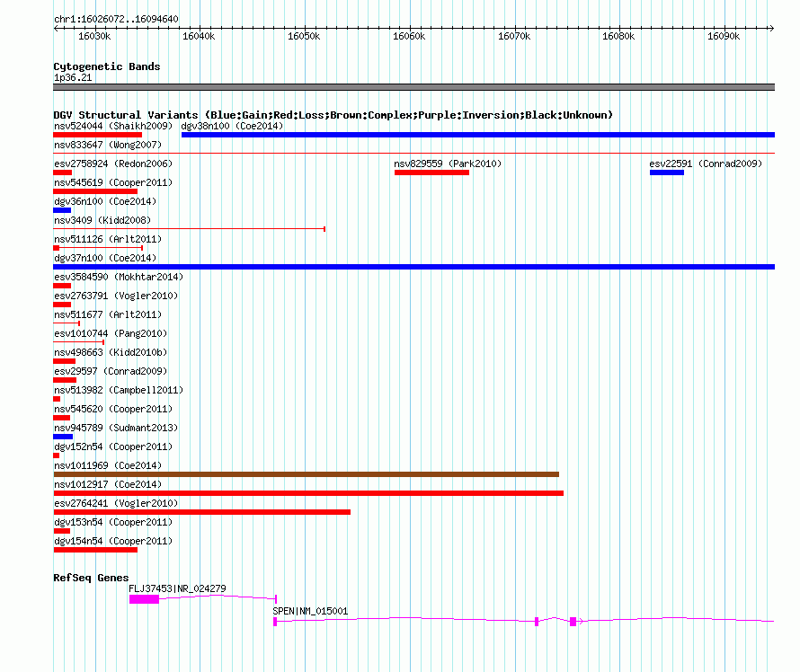Open the nsv3409 (Kidd2008) label

pyautogui.click(x=102, y=220)
